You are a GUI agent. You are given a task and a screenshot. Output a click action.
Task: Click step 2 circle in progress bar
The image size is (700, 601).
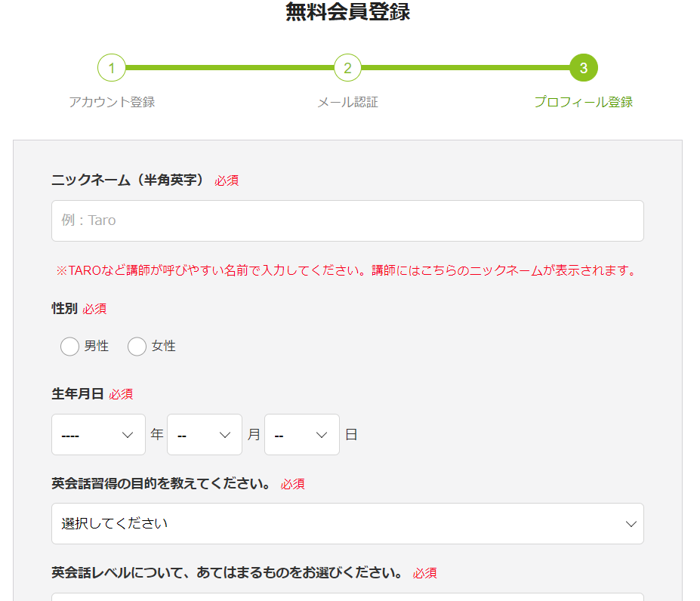[x=347, y=68]
